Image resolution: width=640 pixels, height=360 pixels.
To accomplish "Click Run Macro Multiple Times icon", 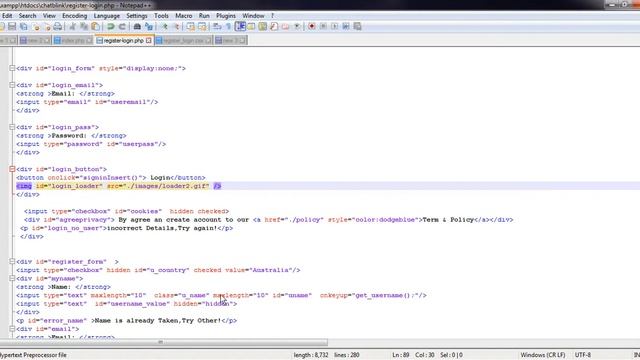I will 346,27.
